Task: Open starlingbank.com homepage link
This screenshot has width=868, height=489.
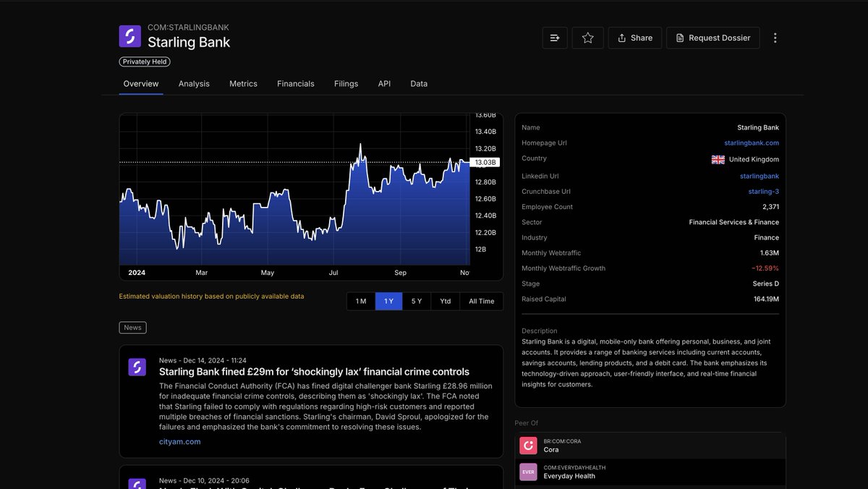Action: click(x=752, y=143)
